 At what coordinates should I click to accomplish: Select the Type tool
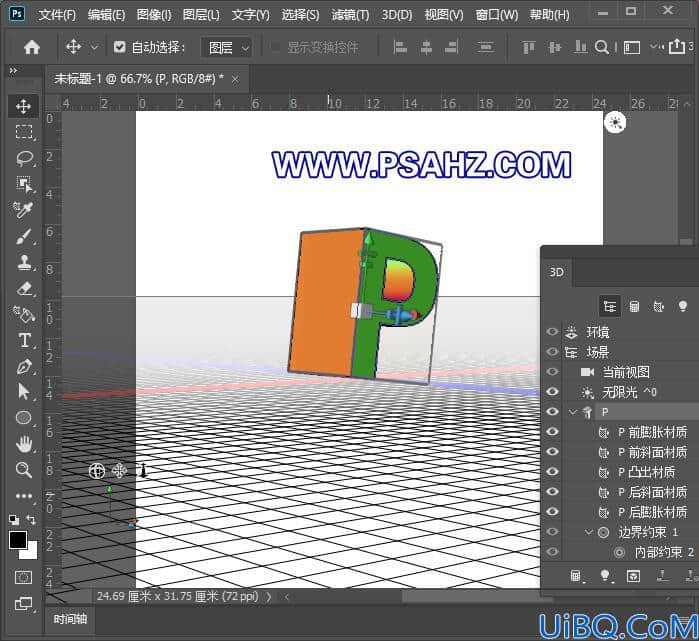[24, 341]
